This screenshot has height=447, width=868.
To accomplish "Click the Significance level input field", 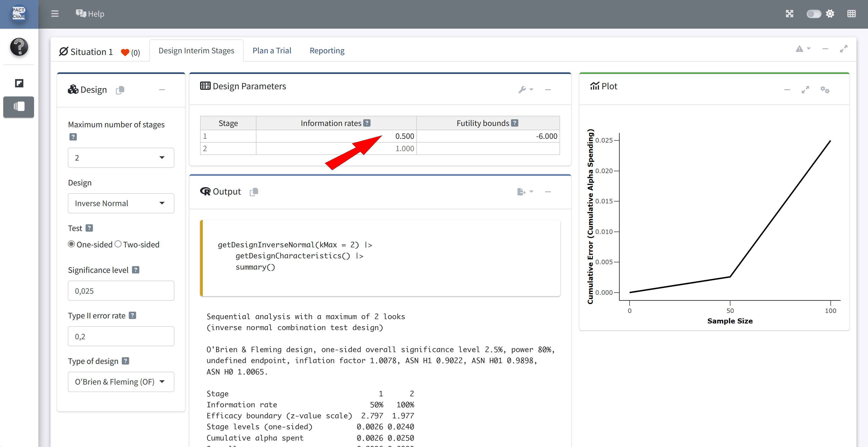I will coord(121,290).
